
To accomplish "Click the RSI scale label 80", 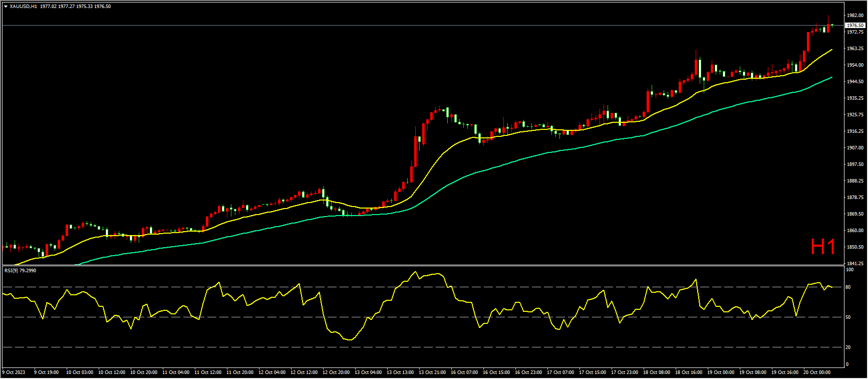I will tap(848, 287).
